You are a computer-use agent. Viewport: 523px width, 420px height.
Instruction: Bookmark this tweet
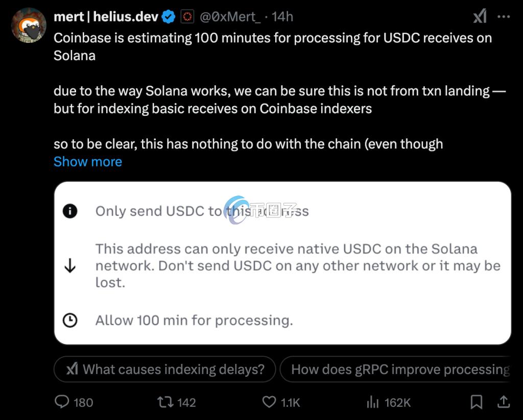477,402
